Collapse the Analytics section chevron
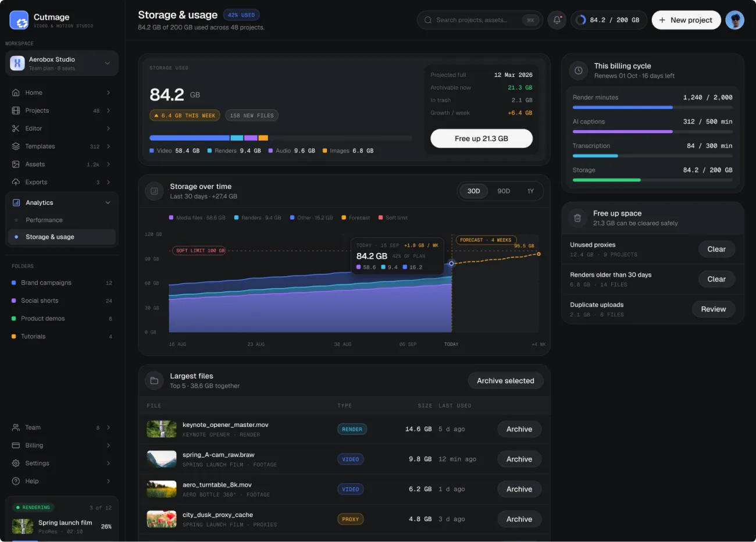The width and height of the screenshot is (756, 542). click(108, 203)
